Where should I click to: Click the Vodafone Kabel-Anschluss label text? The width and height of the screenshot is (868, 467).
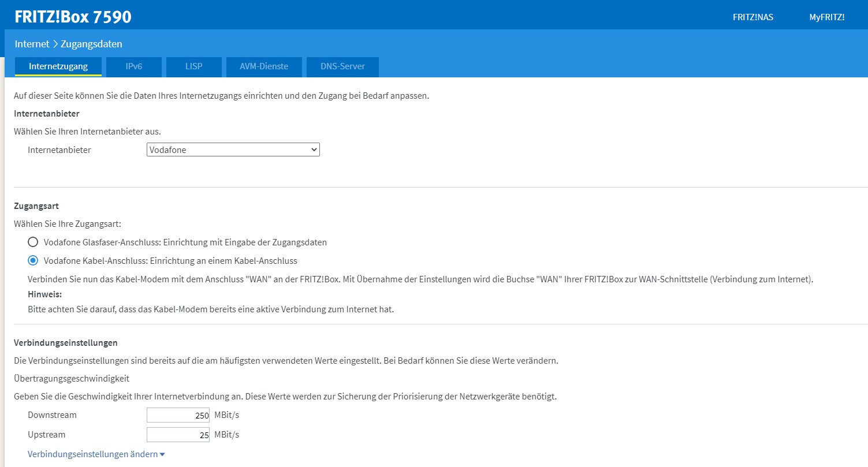click(170, 261)
